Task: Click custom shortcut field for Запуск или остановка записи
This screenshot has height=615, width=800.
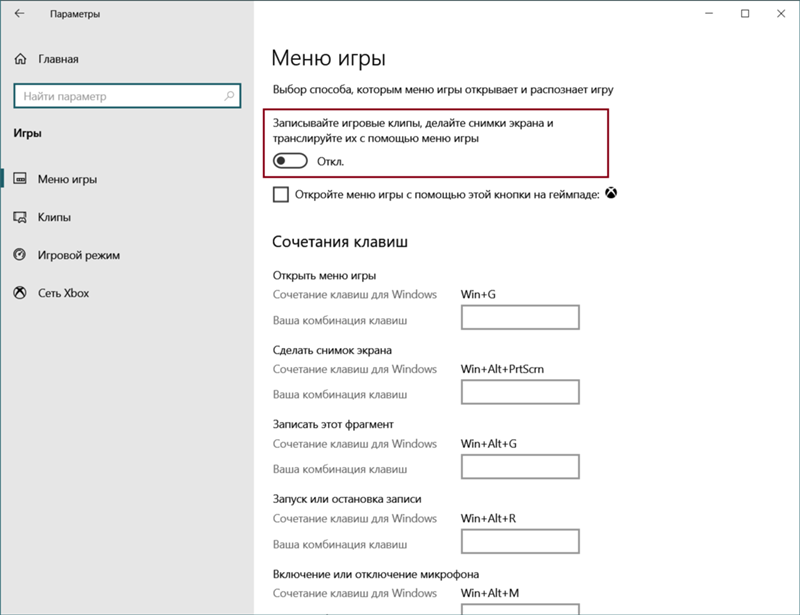Action: pos(520,541)
